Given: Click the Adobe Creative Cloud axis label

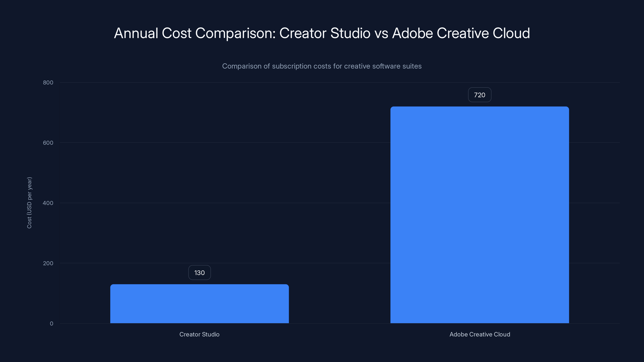Looking at the screenshot, I should click(480, 334).
